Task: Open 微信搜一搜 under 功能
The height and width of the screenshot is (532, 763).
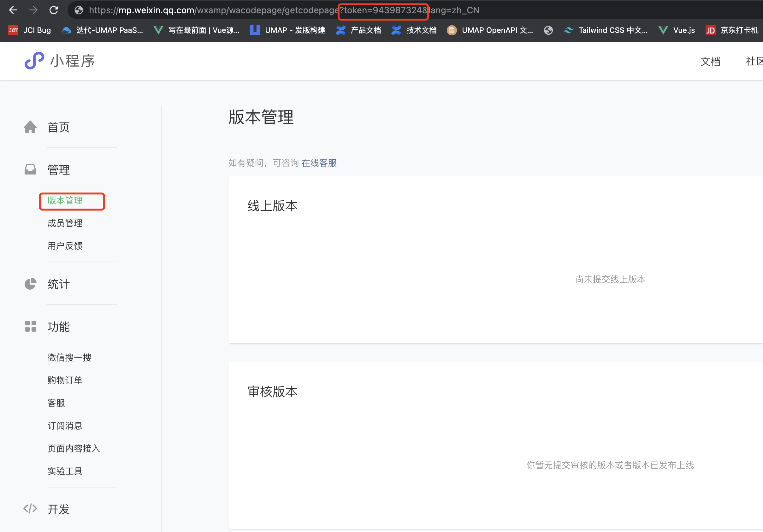Action: pyautogui.click(x=69, y=358)
